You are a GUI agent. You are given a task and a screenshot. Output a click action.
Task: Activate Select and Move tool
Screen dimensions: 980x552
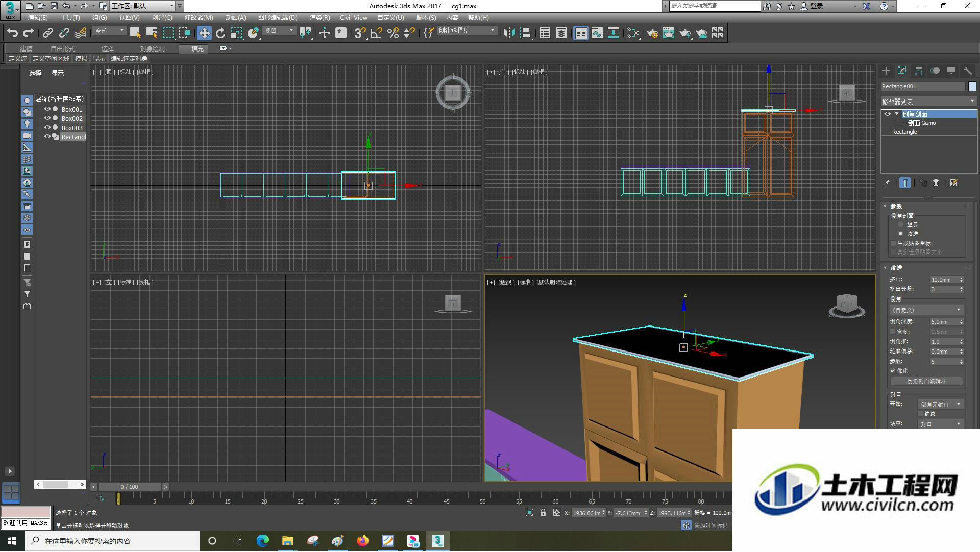(204, 33)
